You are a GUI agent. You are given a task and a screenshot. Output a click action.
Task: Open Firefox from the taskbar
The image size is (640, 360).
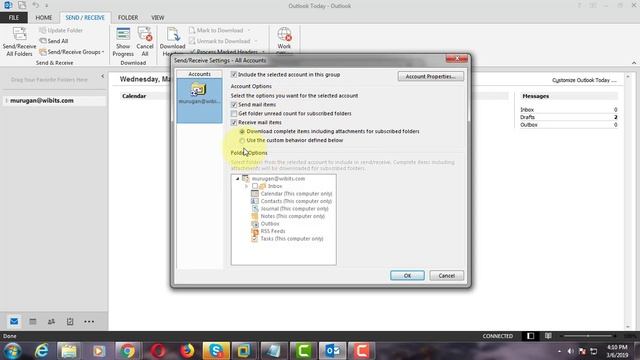187,351
